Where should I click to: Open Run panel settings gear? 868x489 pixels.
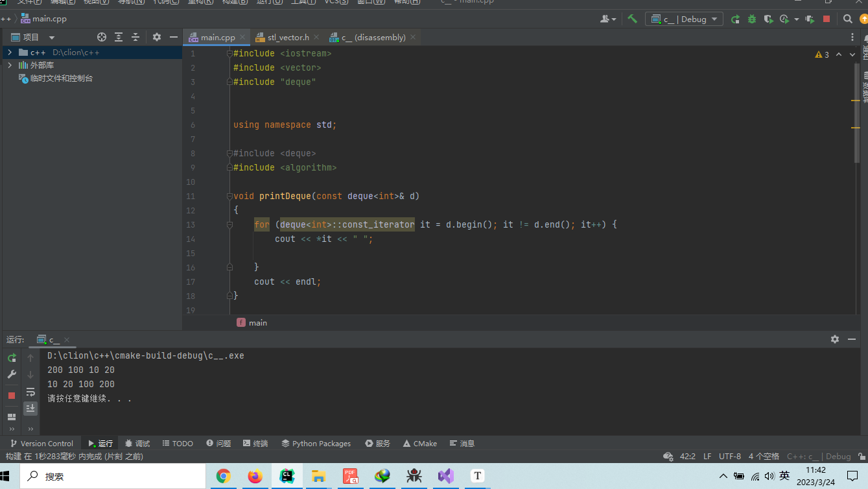[835, 339]
